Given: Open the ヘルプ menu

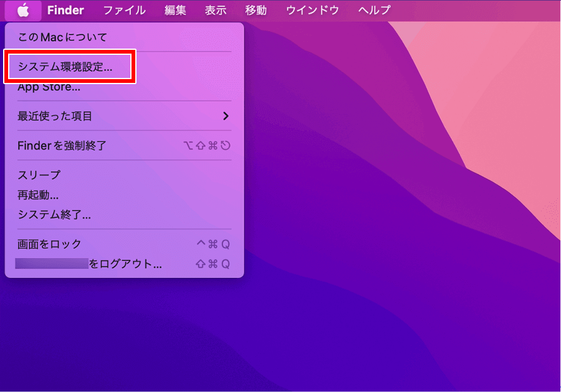Looking at the screenshot, I should pyautogui.click(x=374, y=10).
